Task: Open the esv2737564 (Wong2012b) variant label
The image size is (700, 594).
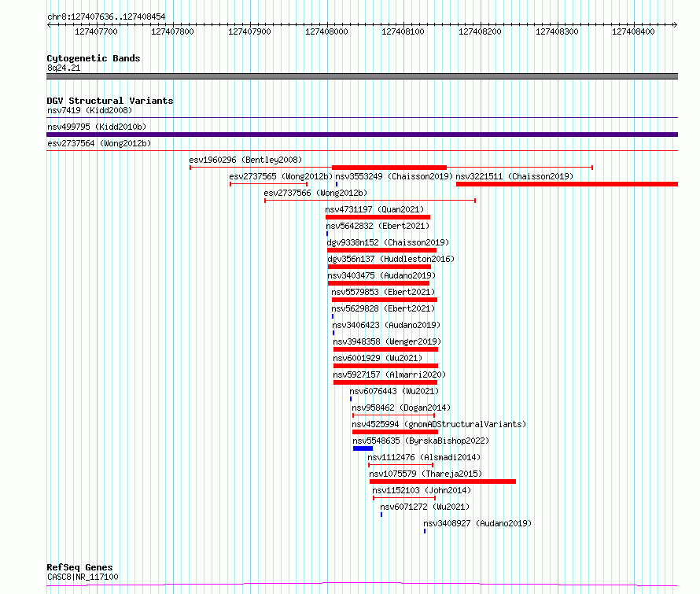Action: 99,143
